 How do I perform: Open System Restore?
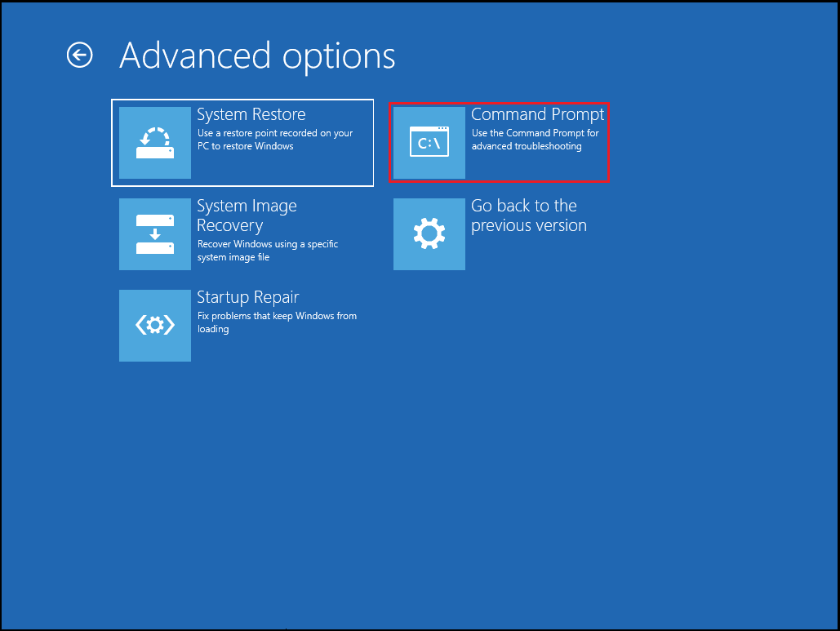click(242, 142)
